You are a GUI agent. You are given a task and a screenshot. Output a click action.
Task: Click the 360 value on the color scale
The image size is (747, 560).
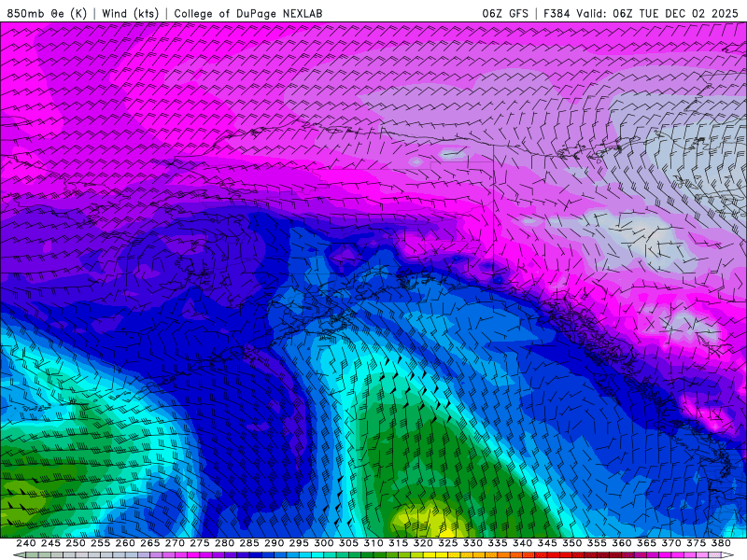pyautogui.click(x=621, y=543)
